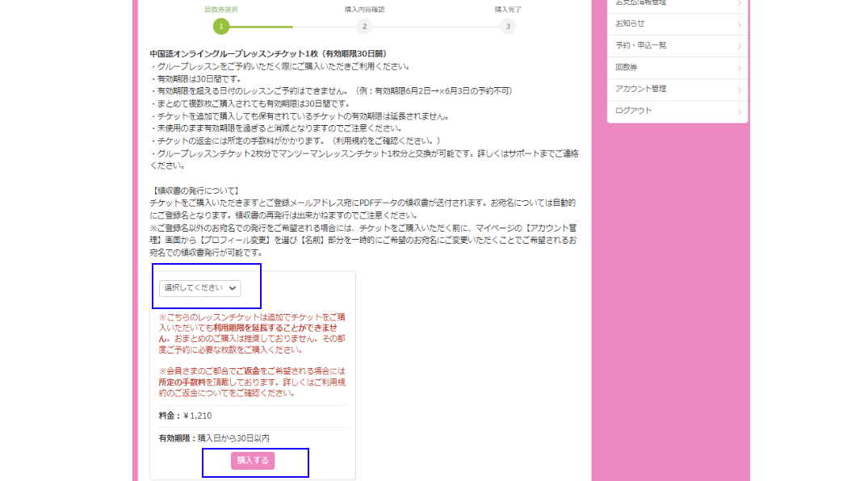868x481 pixels.
Task: Click the 購入内容確認 step label
Action: pyautogui.click(x=364, y=10)
